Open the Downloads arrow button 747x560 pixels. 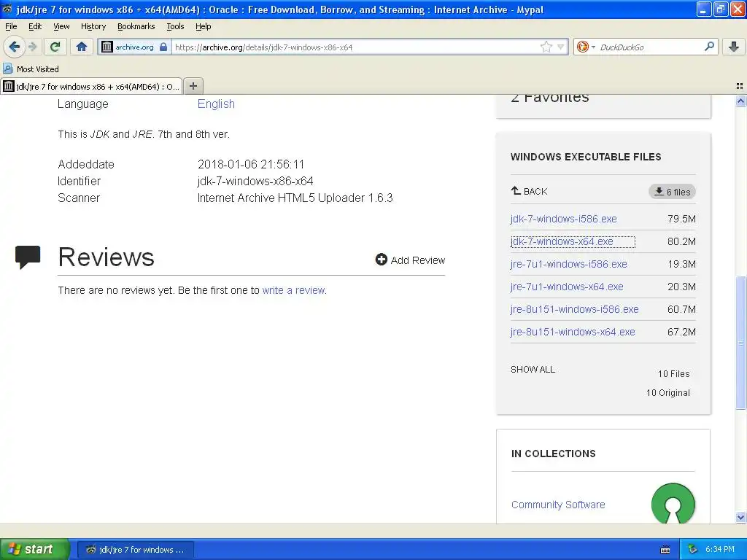click(734, 47)
